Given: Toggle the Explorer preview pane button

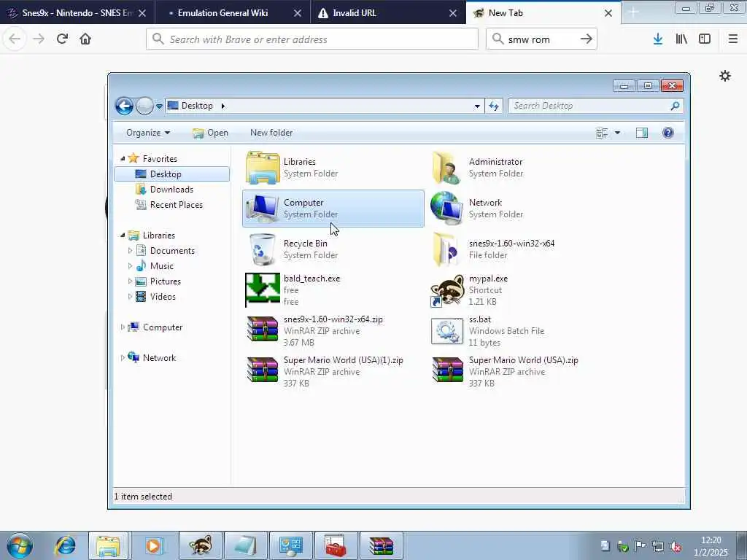Looking at the screenshot, I should [642, 133].
